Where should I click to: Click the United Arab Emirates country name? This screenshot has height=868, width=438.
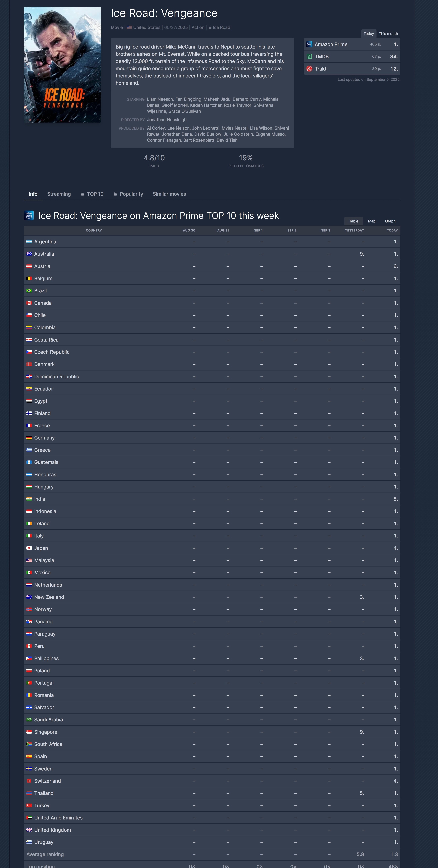58,818
